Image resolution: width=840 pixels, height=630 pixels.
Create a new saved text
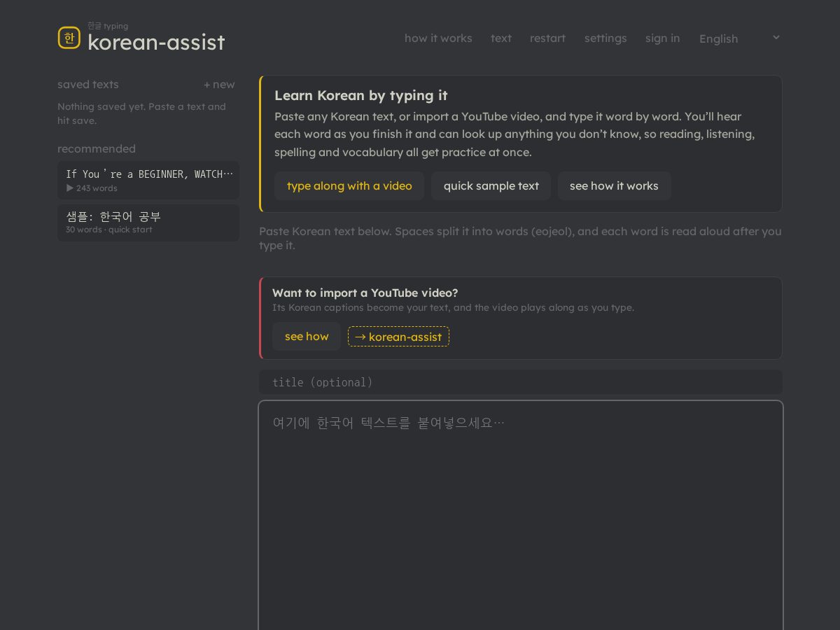point(219,85)
